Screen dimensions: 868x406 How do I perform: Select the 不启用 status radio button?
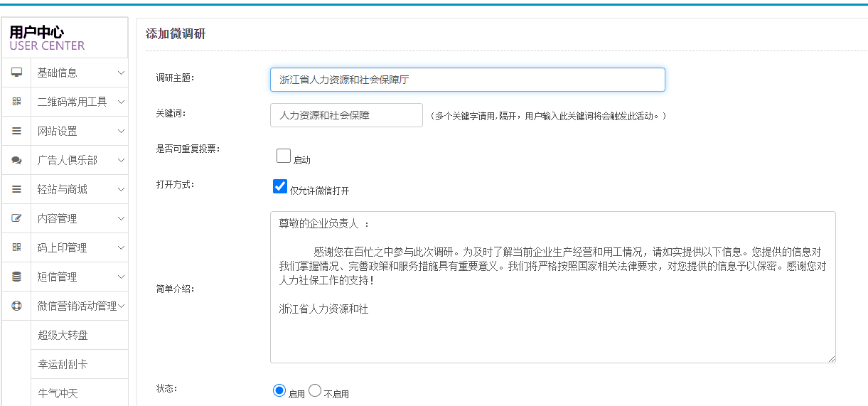tap(315, 390)
